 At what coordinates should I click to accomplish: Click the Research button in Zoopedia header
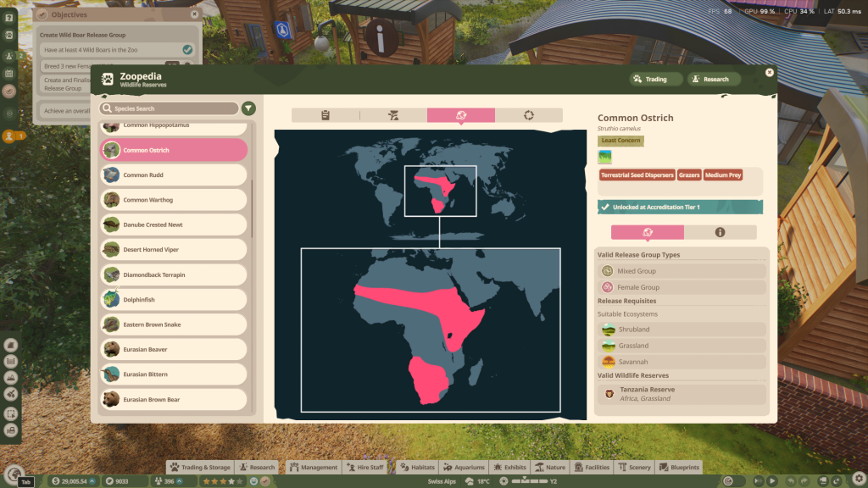[x=714, y=79]
